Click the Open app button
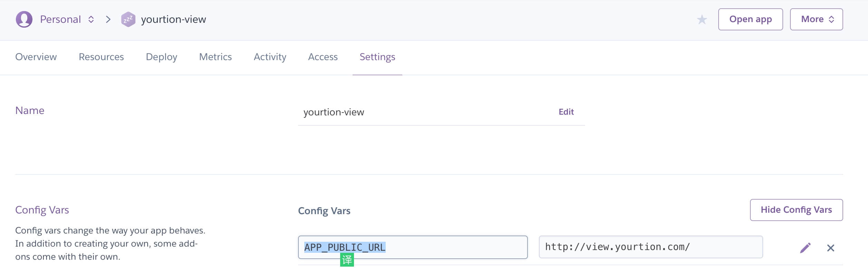This screenshot has height=268, width=868. (x=750, y=19)
